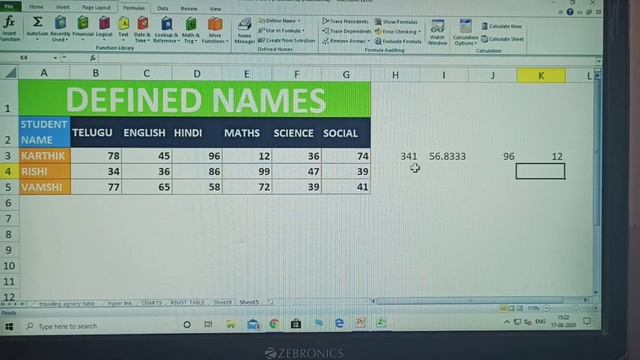
Task: Expand the Calculation Options dropdown
Action: pyautogui.click(x=476, y=43)
